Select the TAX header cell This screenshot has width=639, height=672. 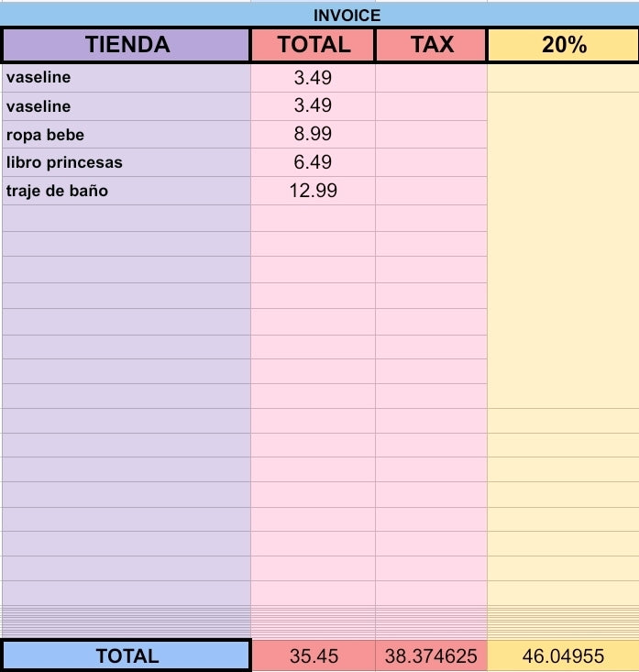tap(431, 45)
